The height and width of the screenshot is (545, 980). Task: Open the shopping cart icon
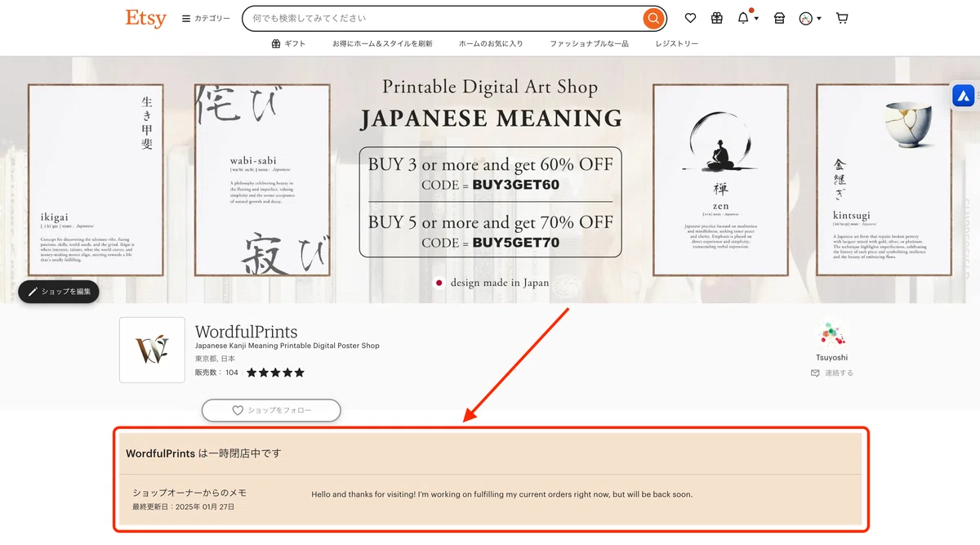[x=842, y=18]
